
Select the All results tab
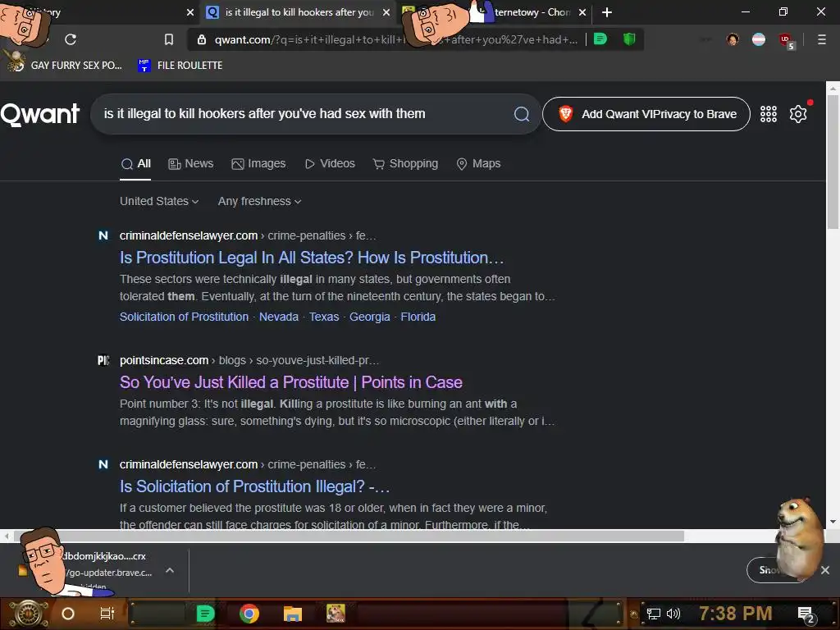(135, 164)
